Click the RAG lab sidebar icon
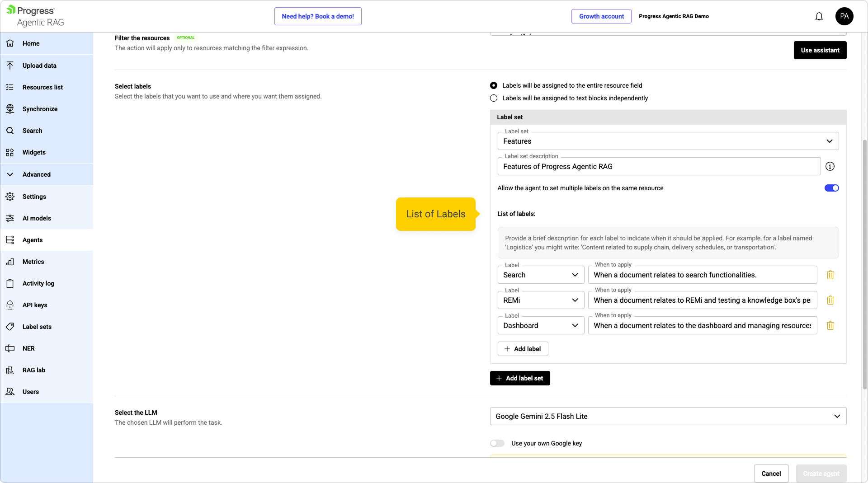Screen dimensions: 868x483 [x=10, y=370]
